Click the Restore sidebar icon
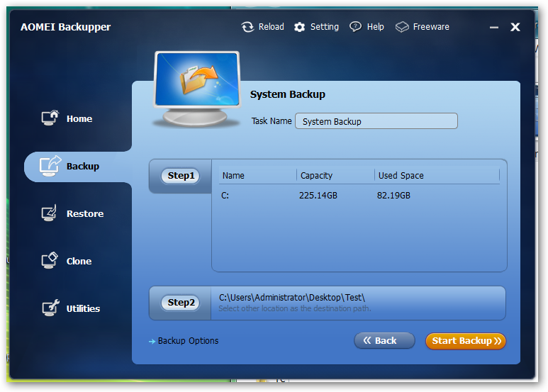Screen dimensions: 548x392 click(49, 213)
